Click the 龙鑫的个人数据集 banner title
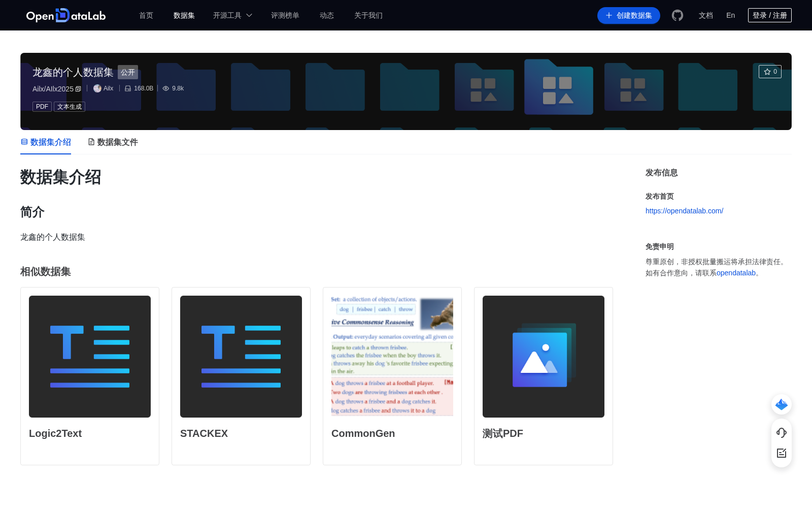Image resolution: width=812 pixels, height=508 pixels. [x=73, y=72]
